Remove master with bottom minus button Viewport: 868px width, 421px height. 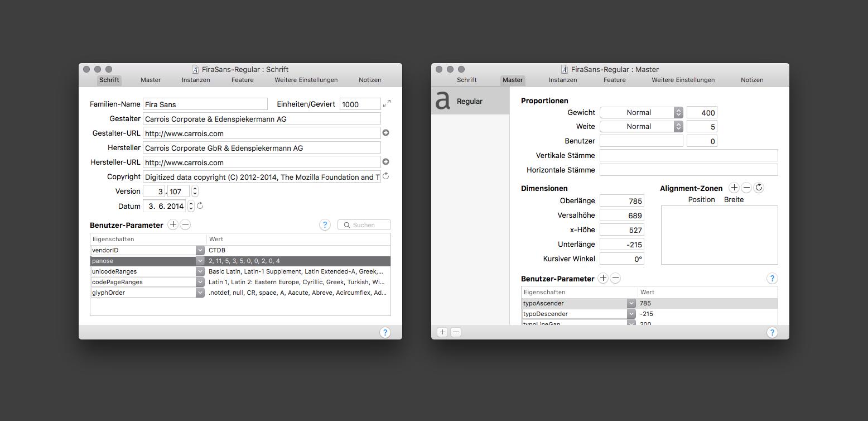456,332
